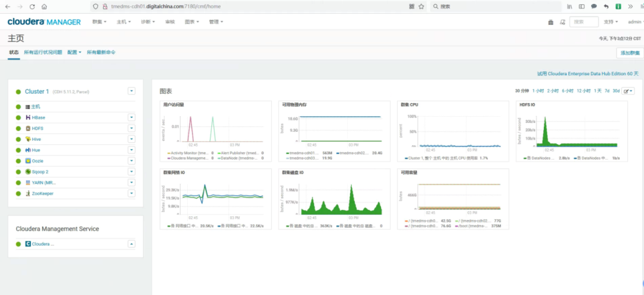Click the browser home icon
644x295 pixels.
[45, 7]
